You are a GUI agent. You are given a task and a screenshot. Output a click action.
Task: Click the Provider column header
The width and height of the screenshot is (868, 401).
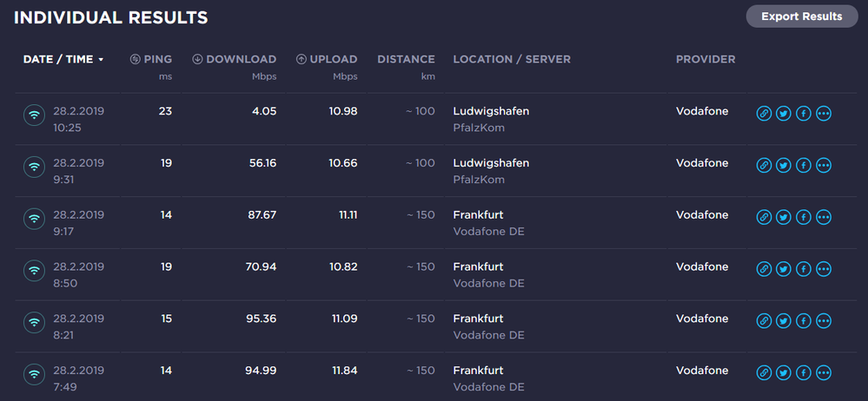tap(706, 60)
